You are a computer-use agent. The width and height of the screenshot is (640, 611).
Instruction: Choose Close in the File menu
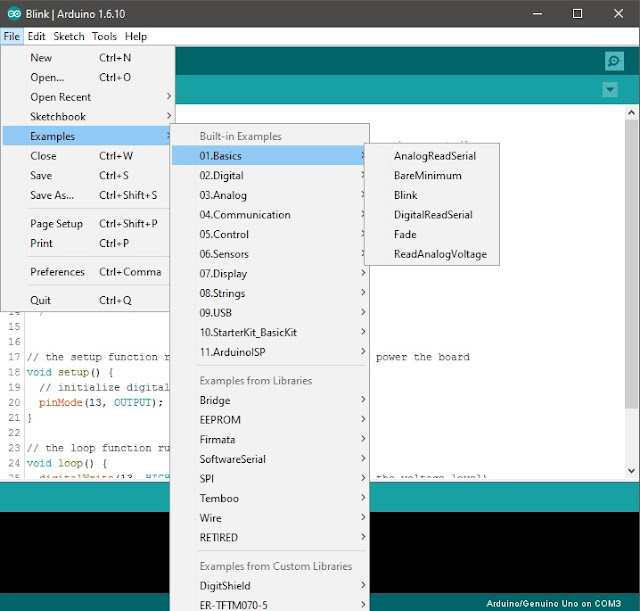click(86, 156)
